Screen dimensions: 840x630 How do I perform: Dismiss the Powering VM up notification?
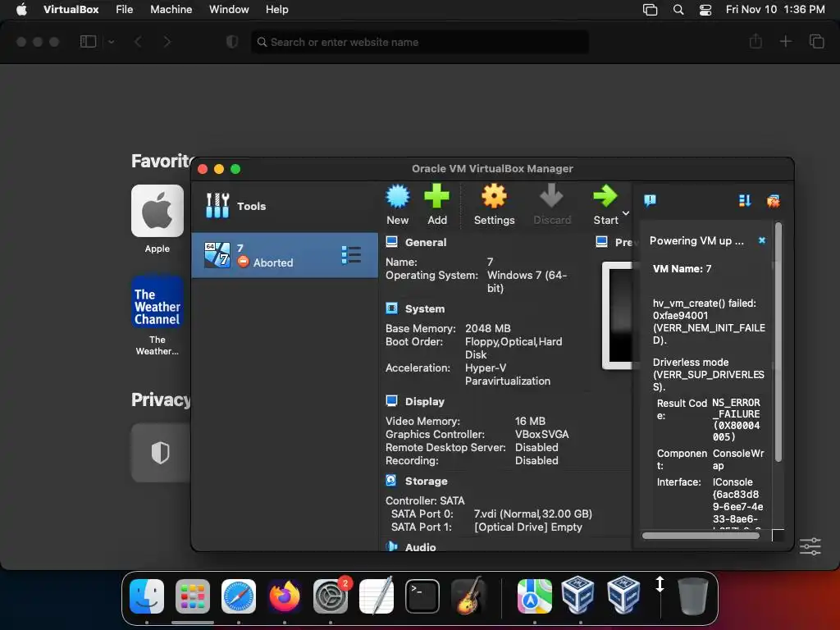tap(762, 240)
